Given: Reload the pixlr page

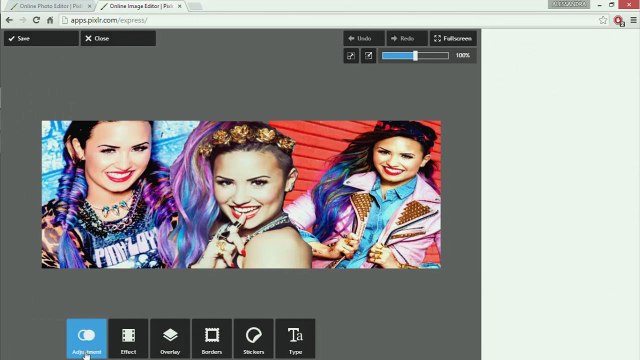Looking at the screenshot, I should [x=36, y=20].
